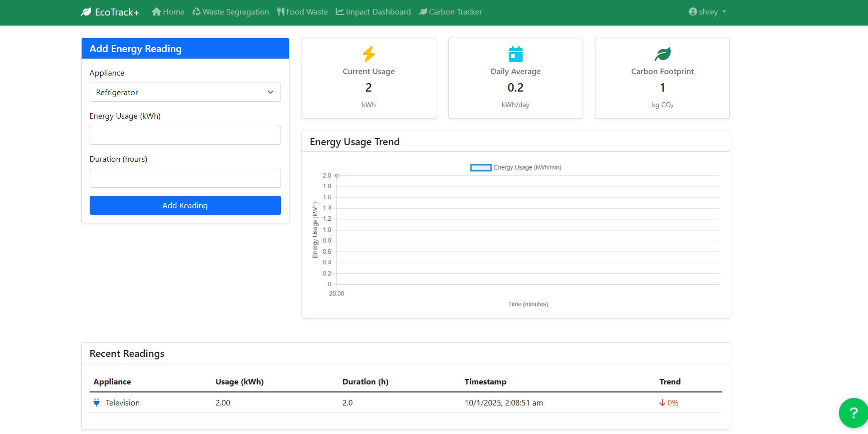
Task: Focus the Energy Usage (kWh) input field
Action: pyautogui.click(x=185, y=135)
